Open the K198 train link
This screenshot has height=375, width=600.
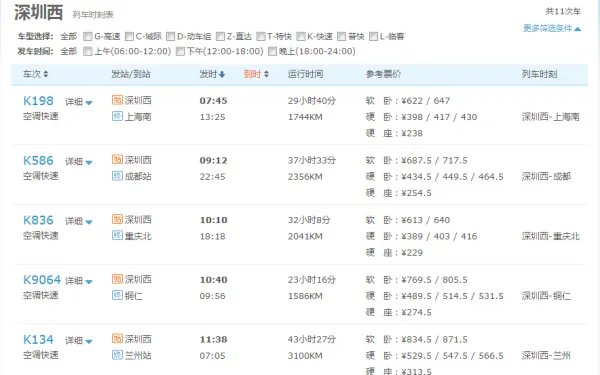click(38, 101)
